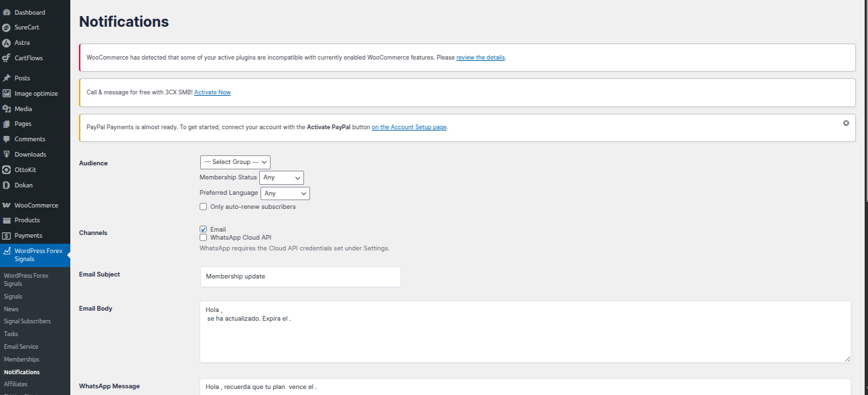The height and width of the screenshot is (395, 868).
Task: Open the Preferred Language dropdown
Action: (x=285, y=193)
